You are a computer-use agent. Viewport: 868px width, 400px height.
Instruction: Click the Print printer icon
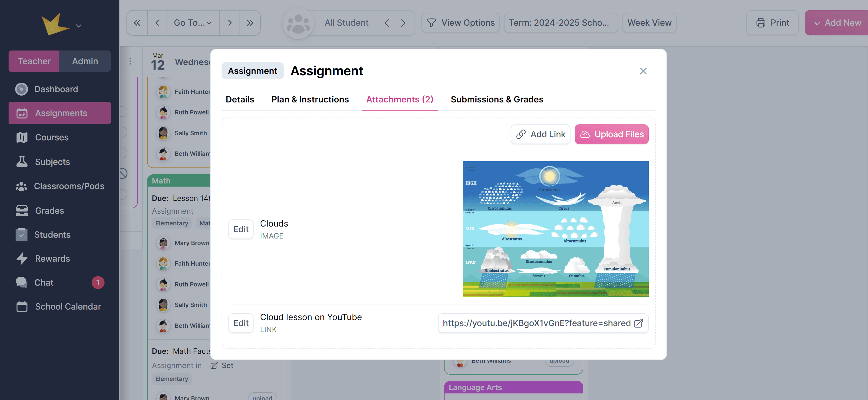[761, 23]
